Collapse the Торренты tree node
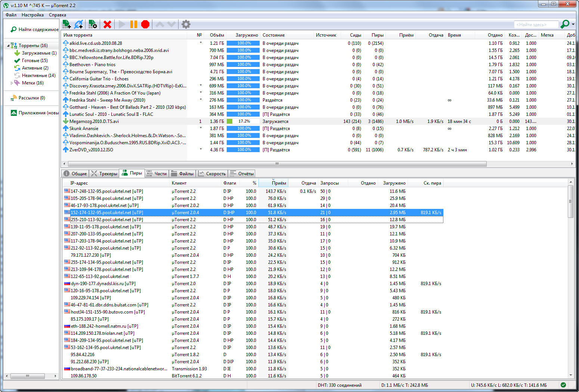 8,46
